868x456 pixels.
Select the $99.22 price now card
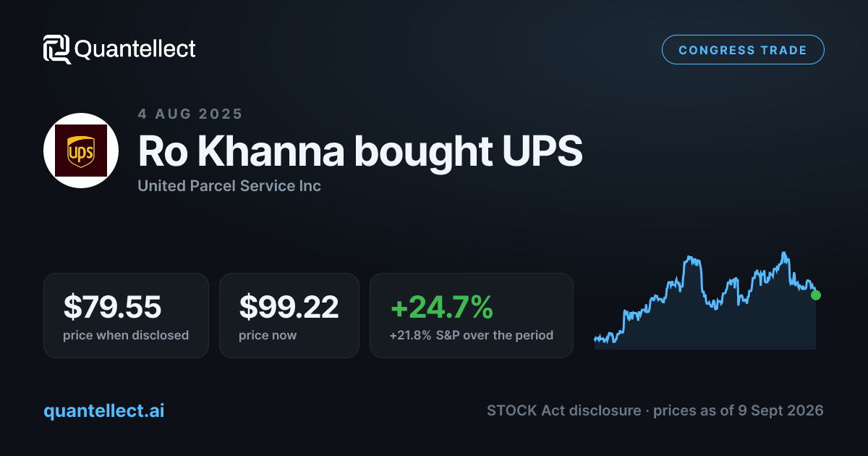pyautogui.click(x=289, y=316)
